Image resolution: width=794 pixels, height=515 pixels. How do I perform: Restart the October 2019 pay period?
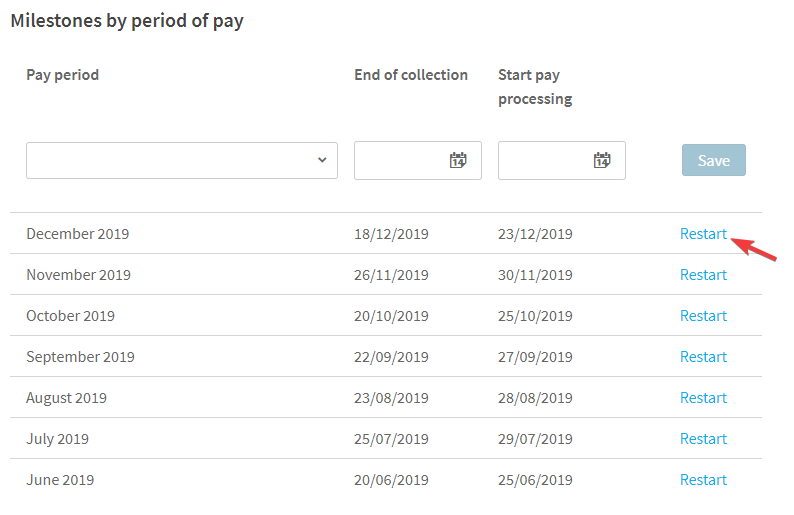703,315
